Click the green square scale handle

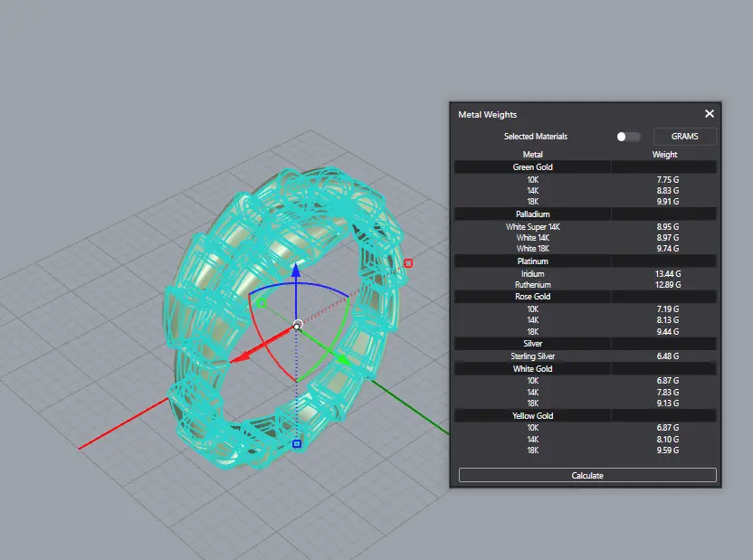(x=262, y=303)
